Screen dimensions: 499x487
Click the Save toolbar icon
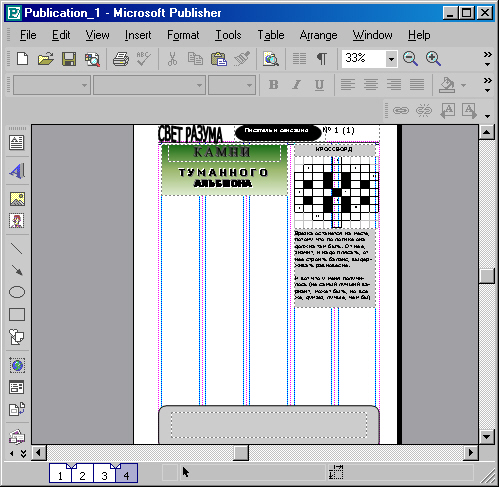tap(69, 59)
